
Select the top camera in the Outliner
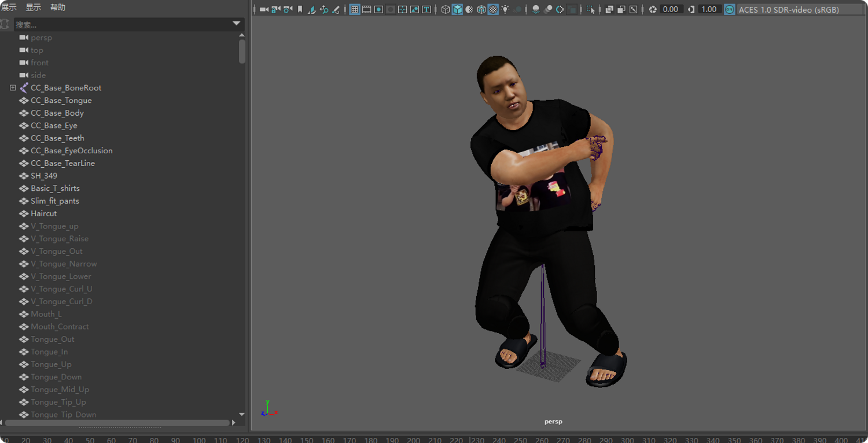pyautogui.click(x=37, y=50)
